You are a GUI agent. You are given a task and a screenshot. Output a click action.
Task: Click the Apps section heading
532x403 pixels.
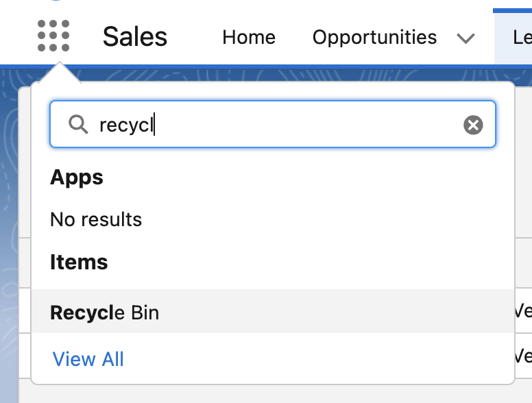click(x=77, y=177)
